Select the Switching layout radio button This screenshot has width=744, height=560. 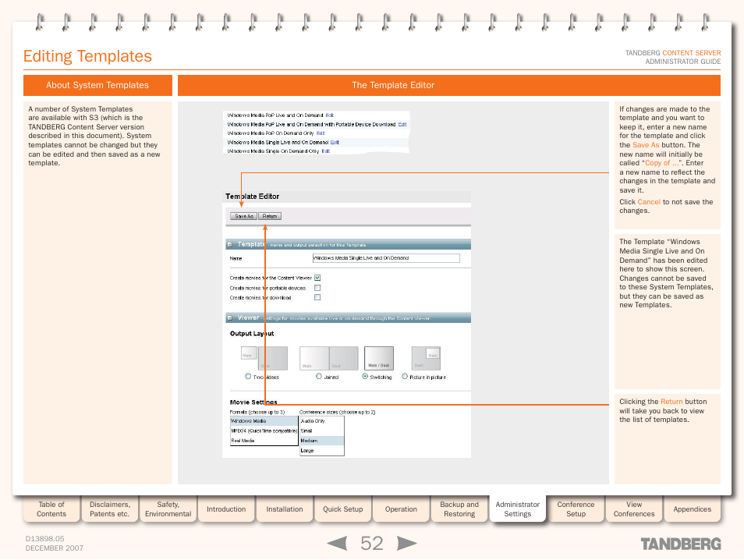(x=365, y=377)
